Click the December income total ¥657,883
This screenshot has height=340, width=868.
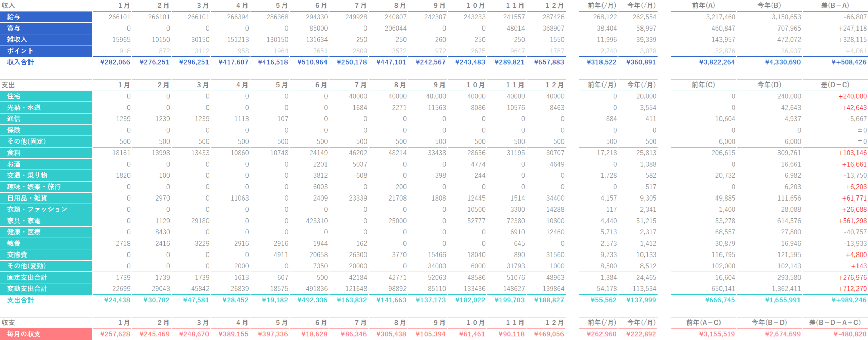[x=549, y=62]
